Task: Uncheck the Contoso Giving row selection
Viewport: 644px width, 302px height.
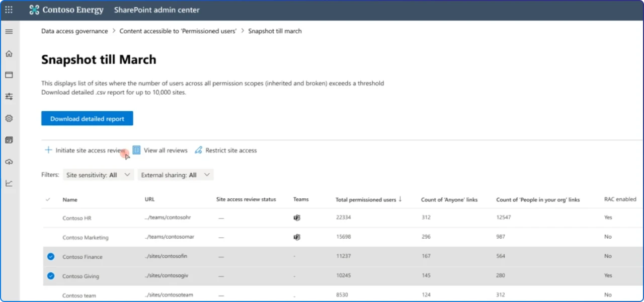Action: click(x=50, y=276)
